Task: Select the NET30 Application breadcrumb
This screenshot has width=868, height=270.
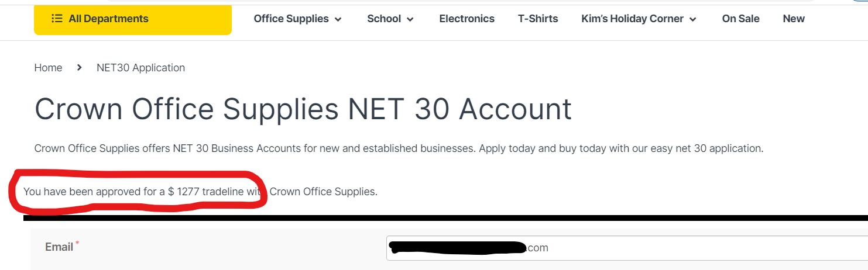Action: pos(140,68)
